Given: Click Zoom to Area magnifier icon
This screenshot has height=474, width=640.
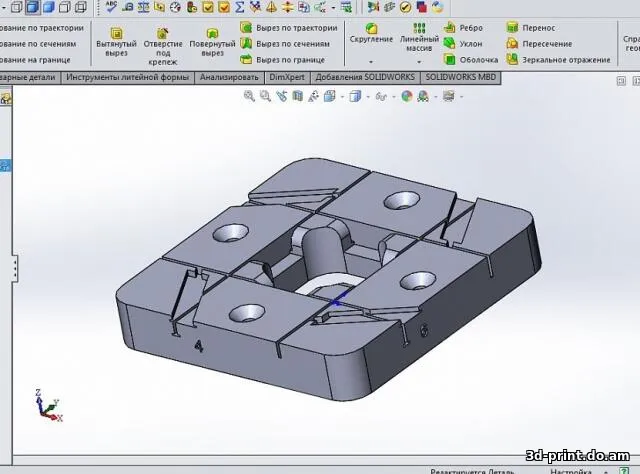Looking at the screenshot, I should pyautogui.click(x=265, y=96).
